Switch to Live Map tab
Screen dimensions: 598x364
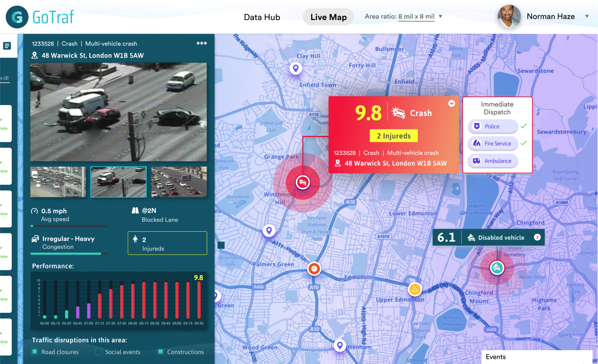329,17
